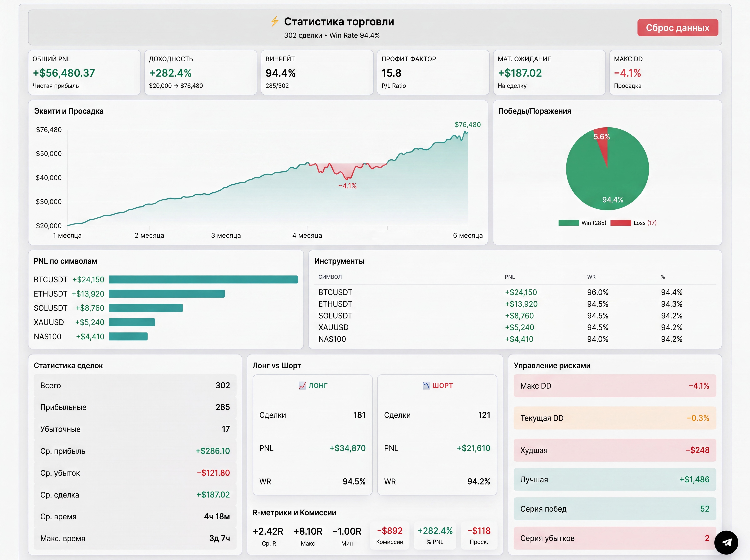
Task: Select the XAUUSD bar in PNL по символам
Action: coord(132,322)
